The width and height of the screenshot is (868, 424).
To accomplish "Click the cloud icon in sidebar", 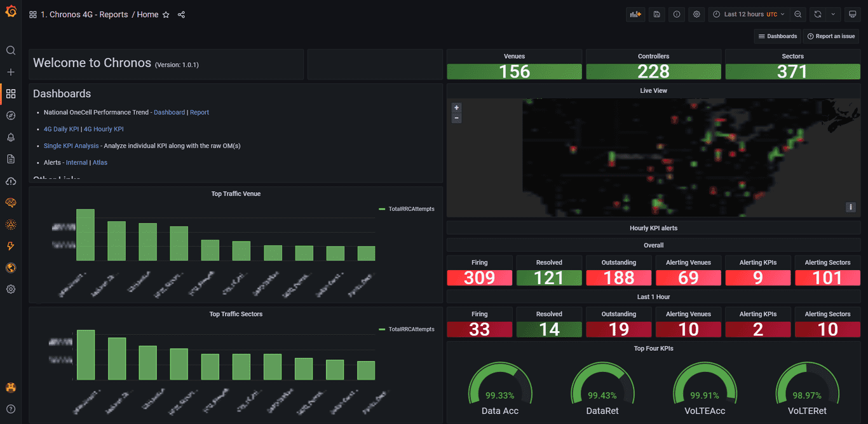I will 10,181.
